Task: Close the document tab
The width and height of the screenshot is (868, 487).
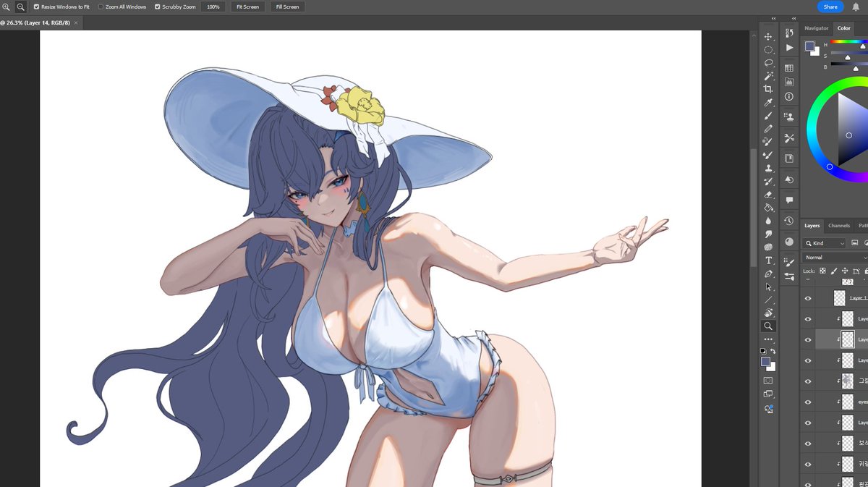Action: (76, 22)
